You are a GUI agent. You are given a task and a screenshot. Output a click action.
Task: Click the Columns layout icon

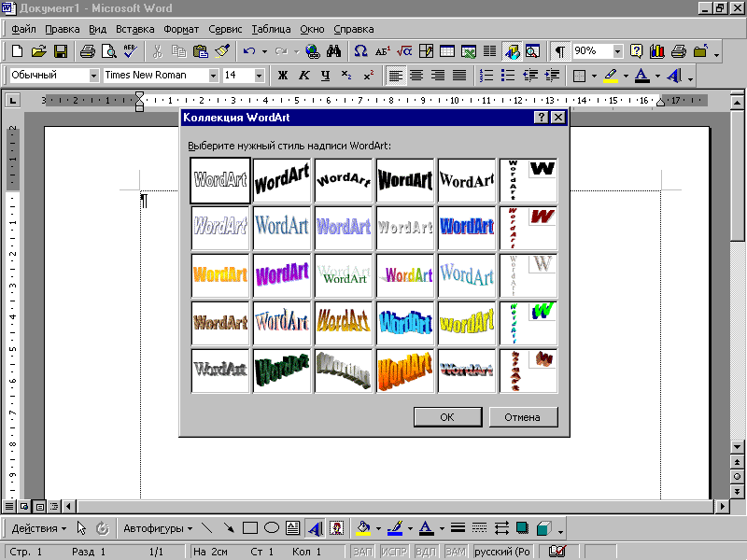[x=489, y=51]
